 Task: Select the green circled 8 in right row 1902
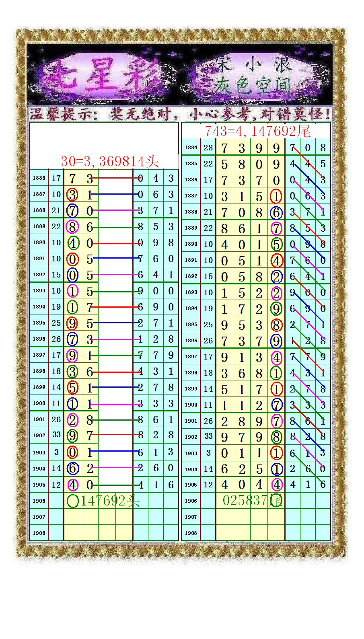point(276,437)
